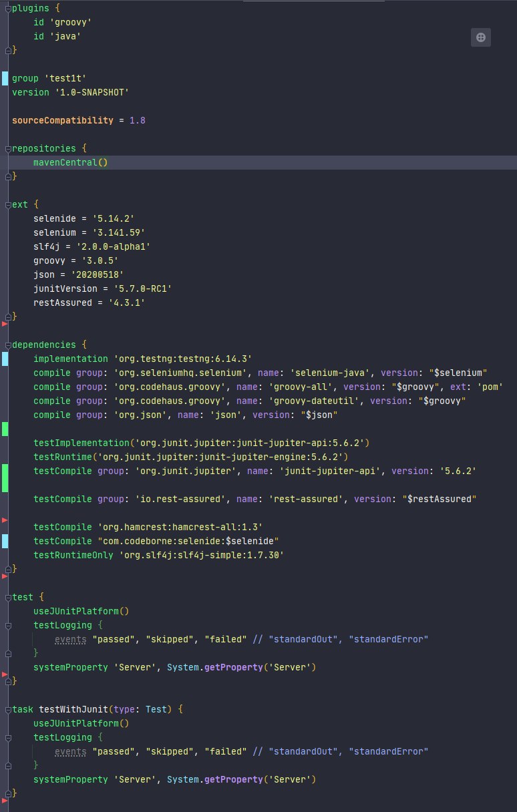Click the repositories keyword
The image size is (517, 812).
44,148
